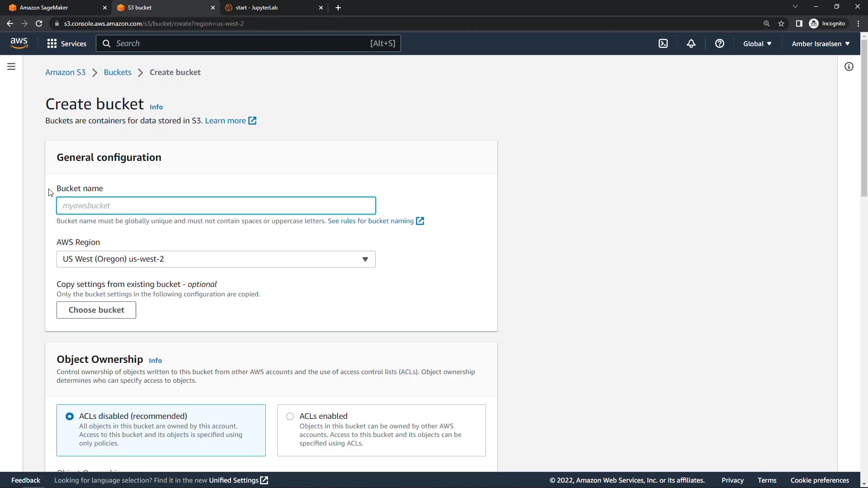The image size is (868, 488).
Task: Select the ACLs enabled radio option
Action: (x=290, y=416)
